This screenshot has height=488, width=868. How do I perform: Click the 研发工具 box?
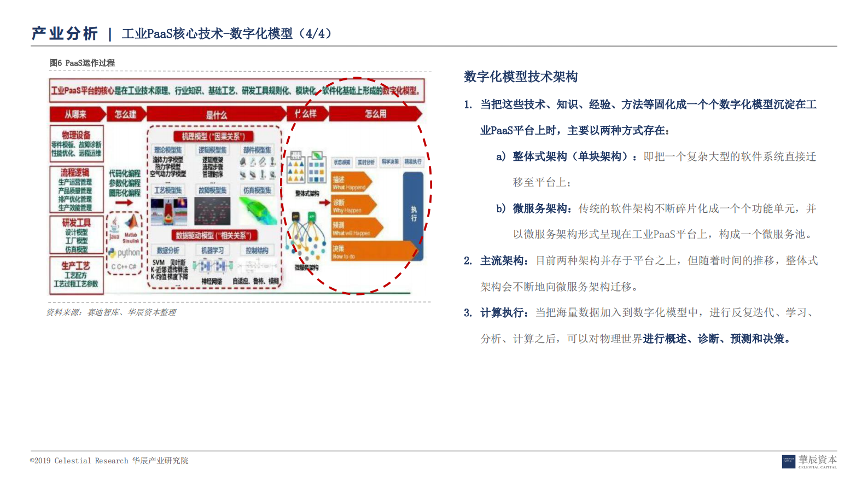coord(77,235)
